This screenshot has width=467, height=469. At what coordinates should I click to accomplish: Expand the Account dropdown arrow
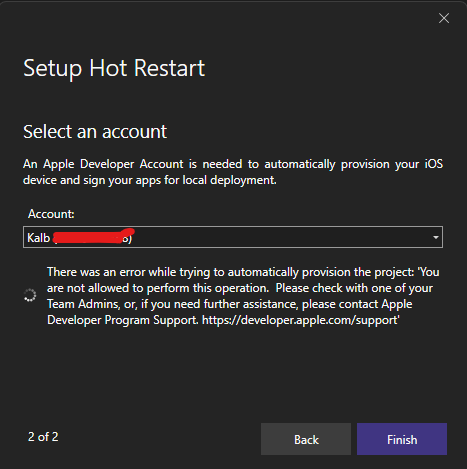point(435,237)
